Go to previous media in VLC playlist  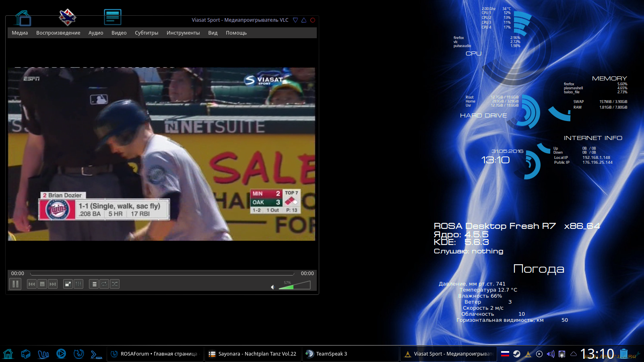tap(32, 284)
